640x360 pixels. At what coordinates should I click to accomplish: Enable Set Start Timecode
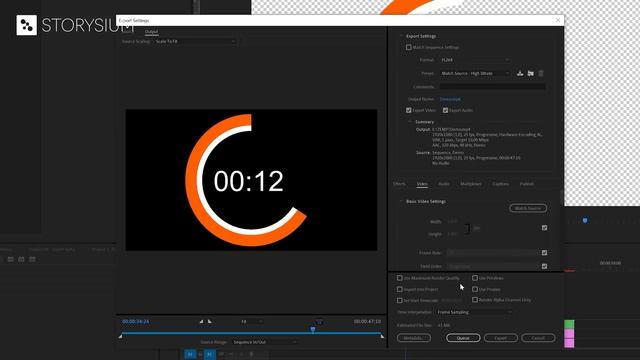click(x=400, y=300)
